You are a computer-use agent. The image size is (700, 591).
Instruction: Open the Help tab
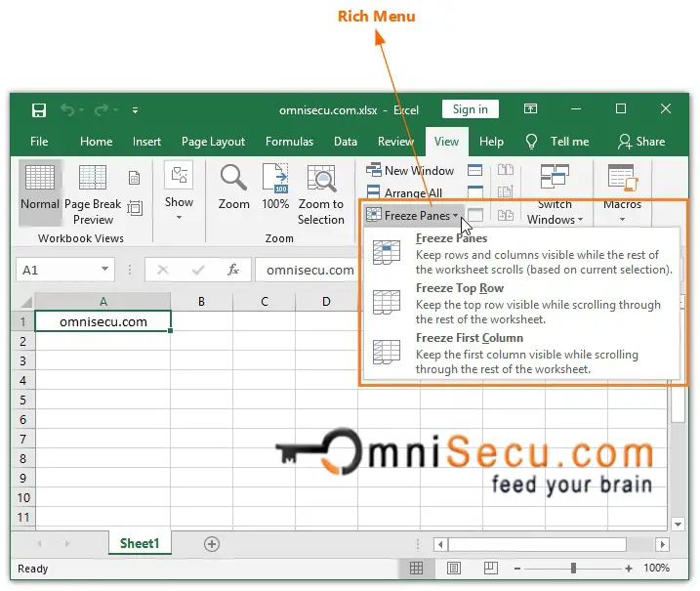coord(491,142)
